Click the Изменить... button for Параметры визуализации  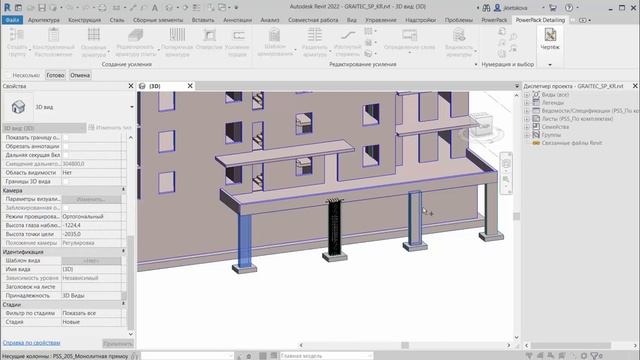(91, 199)
